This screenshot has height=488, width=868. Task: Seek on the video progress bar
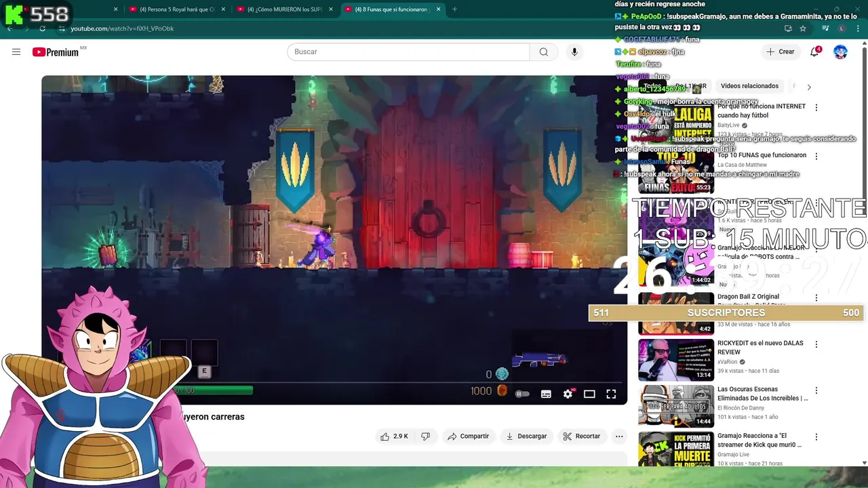point(334,384)
